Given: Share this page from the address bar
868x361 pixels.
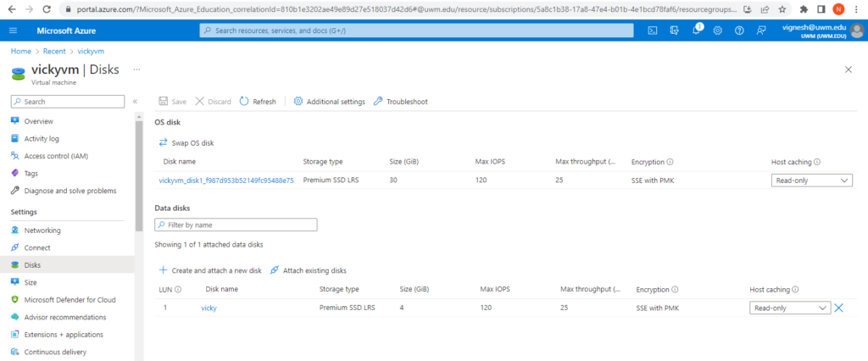Looking at the screenshot, I should [765, 9].
